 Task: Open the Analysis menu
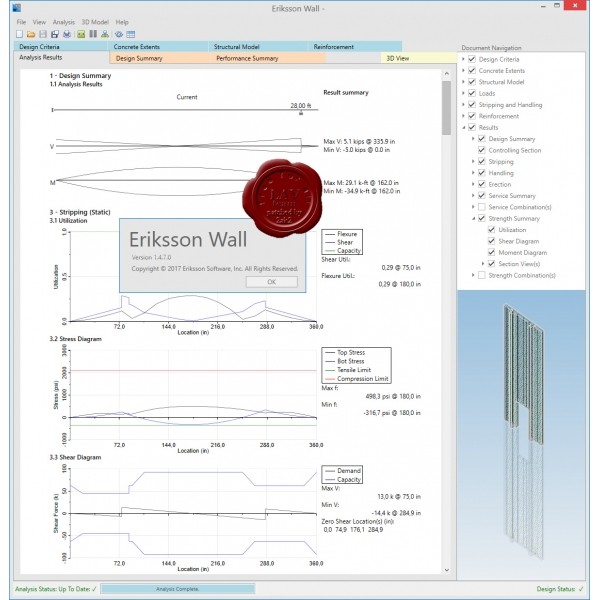[x=64, y=22]
